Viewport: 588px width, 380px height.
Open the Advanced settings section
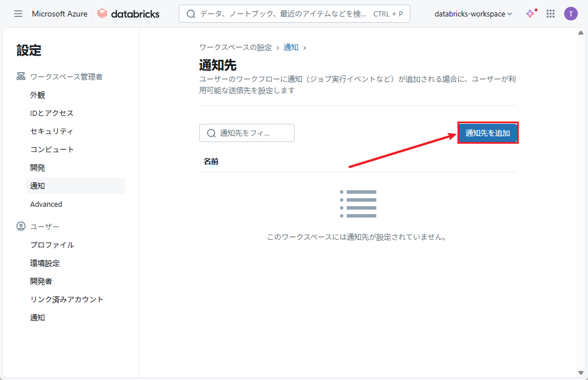(46, 204)
